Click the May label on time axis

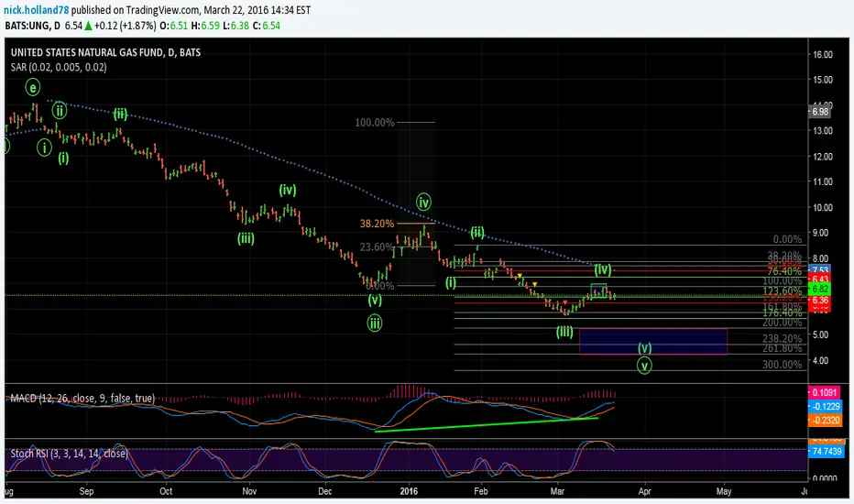click(724, 491)
